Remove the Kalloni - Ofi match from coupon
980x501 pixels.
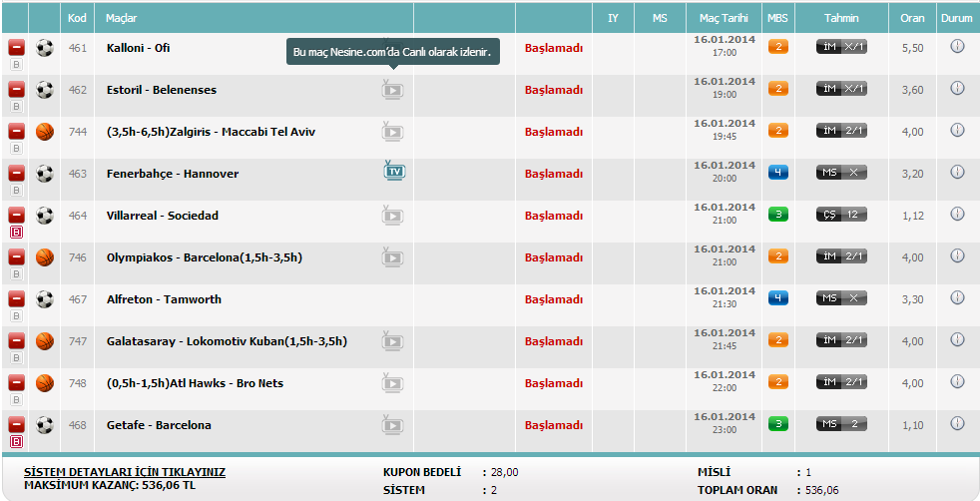point(16,47)
